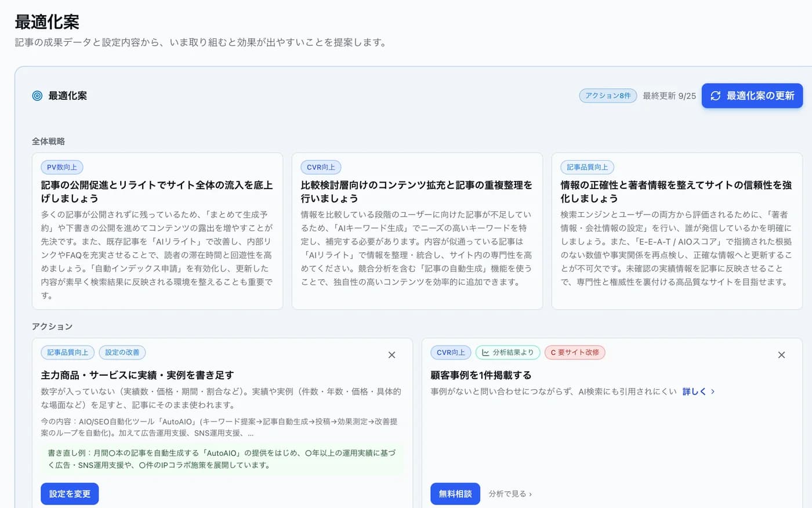812x508 pixels.
Task: Click the 分析結果より tag with the chart icon
Action: pos(507,352)
